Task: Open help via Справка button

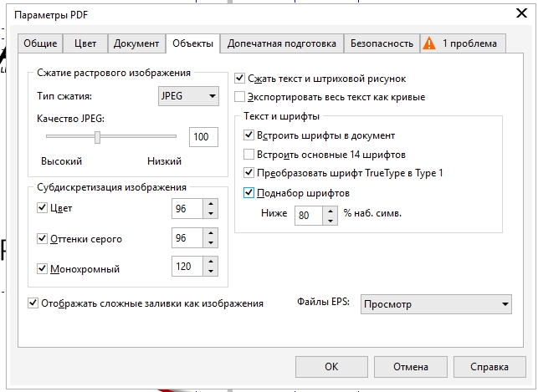Action: [489, 366]
